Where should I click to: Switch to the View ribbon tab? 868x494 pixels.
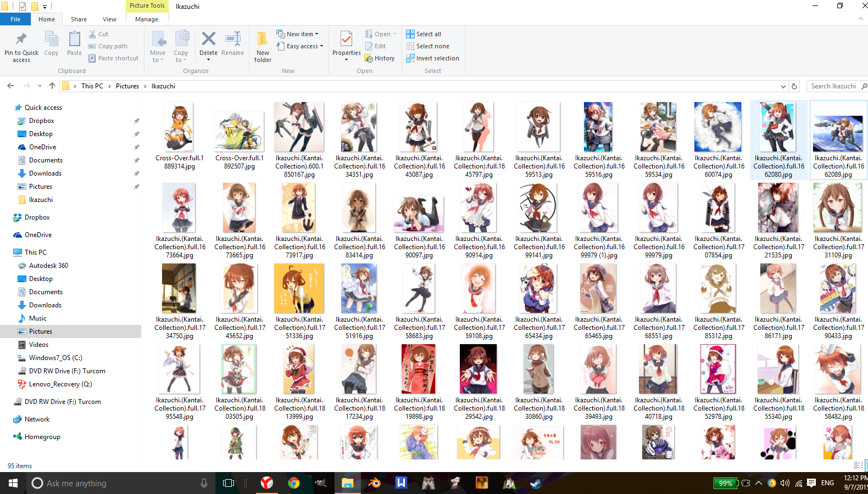[109, 19]
